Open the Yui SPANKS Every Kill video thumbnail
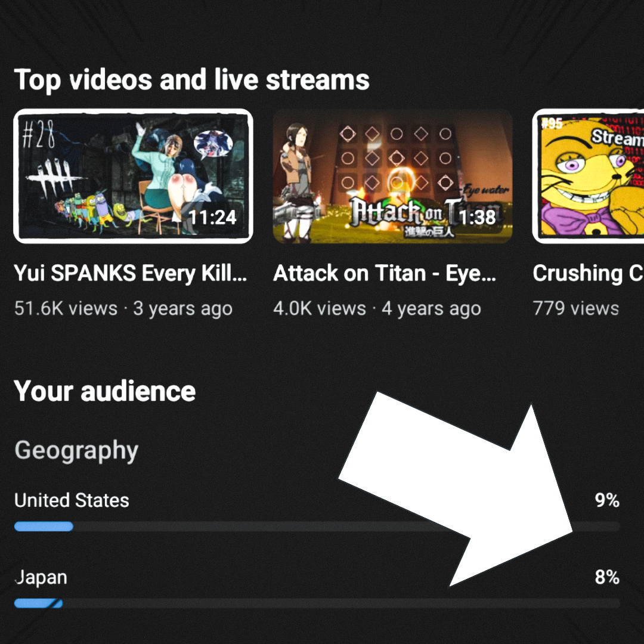Screen dimensions: 644x644 pos(133,176)
